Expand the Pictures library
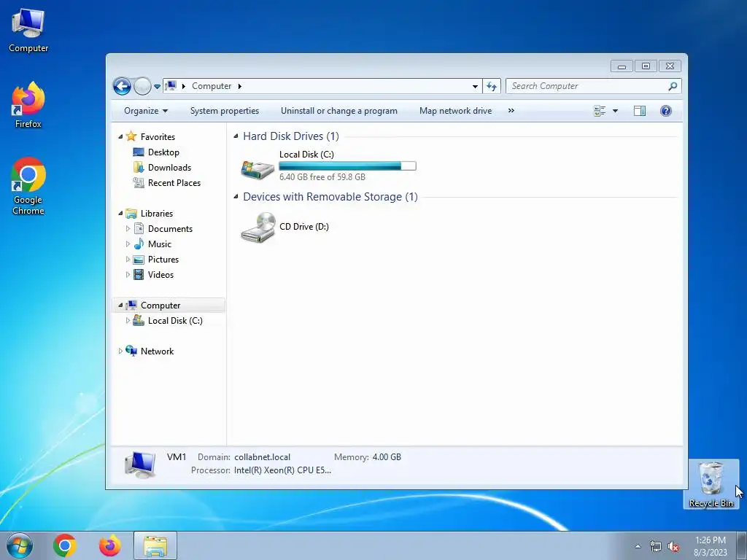Screen dimensions: 747x560 click(x=128, y=259)
